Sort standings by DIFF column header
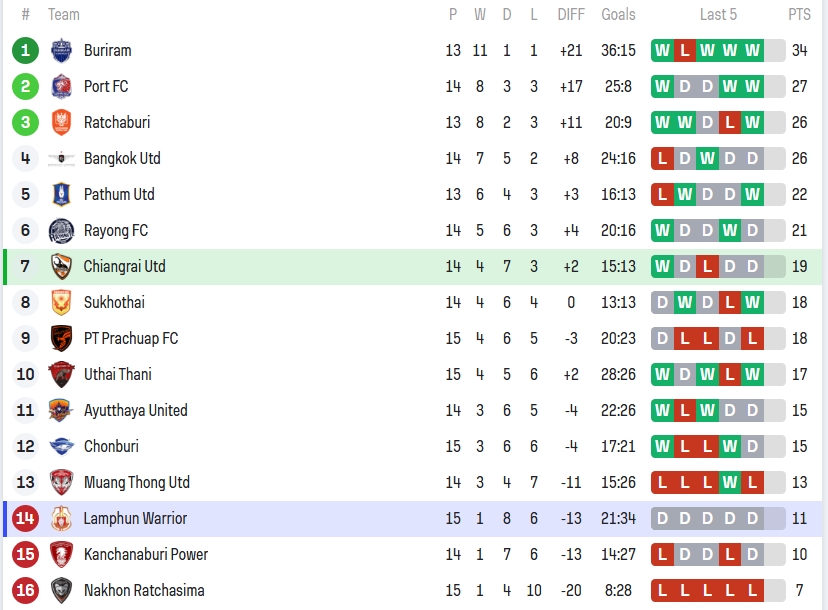The width and height of the screenshot is (828, 610). (571, 15)
